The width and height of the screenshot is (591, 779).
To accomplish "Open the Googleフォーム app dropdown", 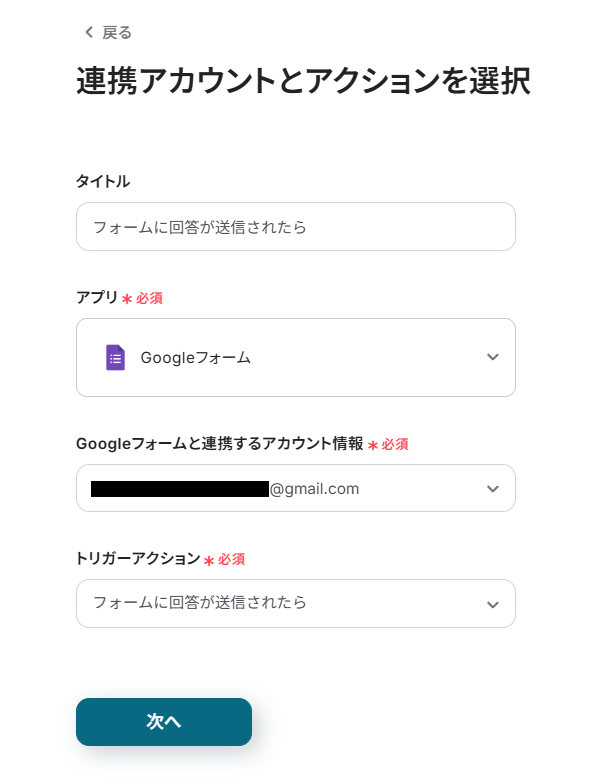I will (296, 357).
